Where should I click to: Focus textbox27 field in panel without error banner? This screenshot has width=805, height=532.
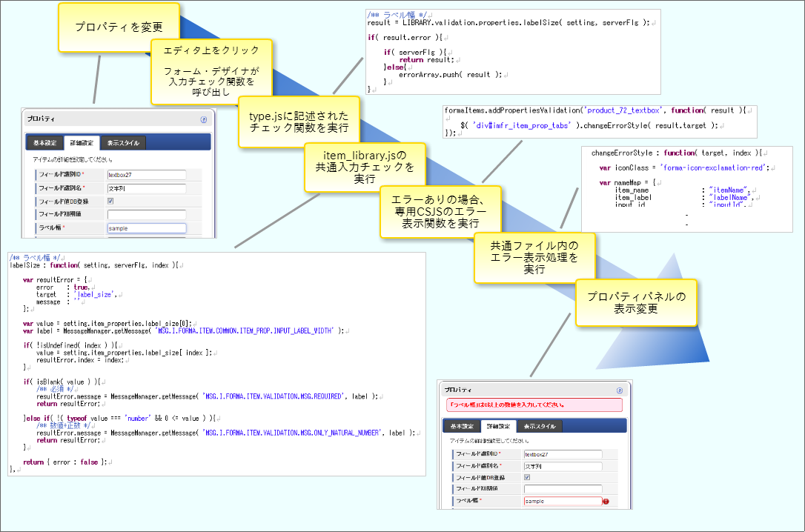146,175
